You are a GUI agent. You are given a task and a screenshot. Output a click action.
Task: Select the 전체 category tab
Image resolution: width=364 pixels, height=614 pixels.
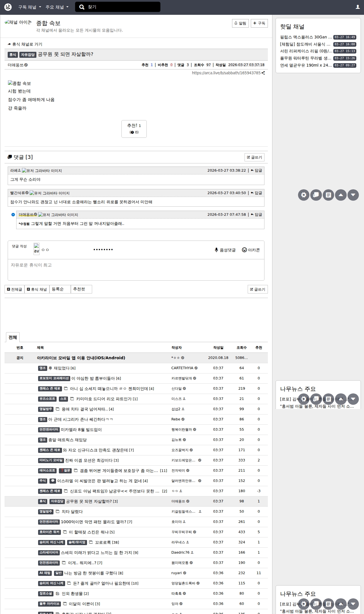[x=13, y=337]
